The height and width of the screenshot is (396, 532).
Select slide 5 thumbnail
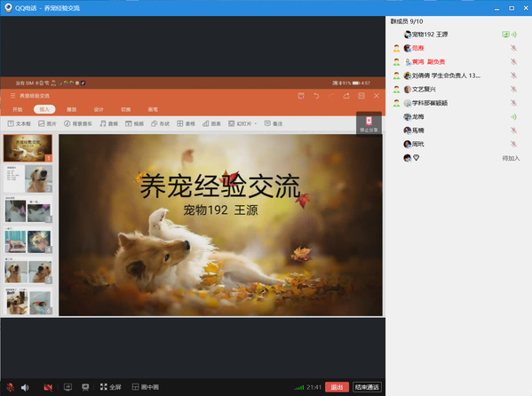tap(28, 271)
